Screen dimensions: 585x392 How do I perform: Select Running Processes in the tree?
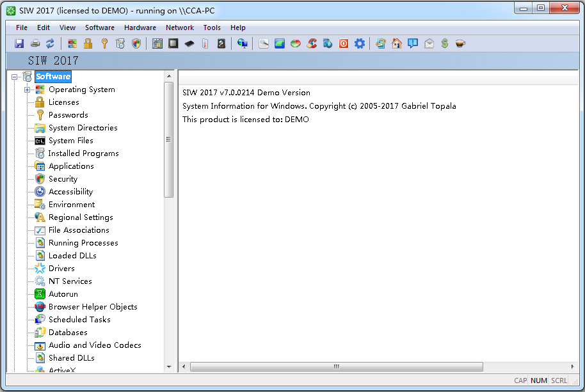[83, 243]
